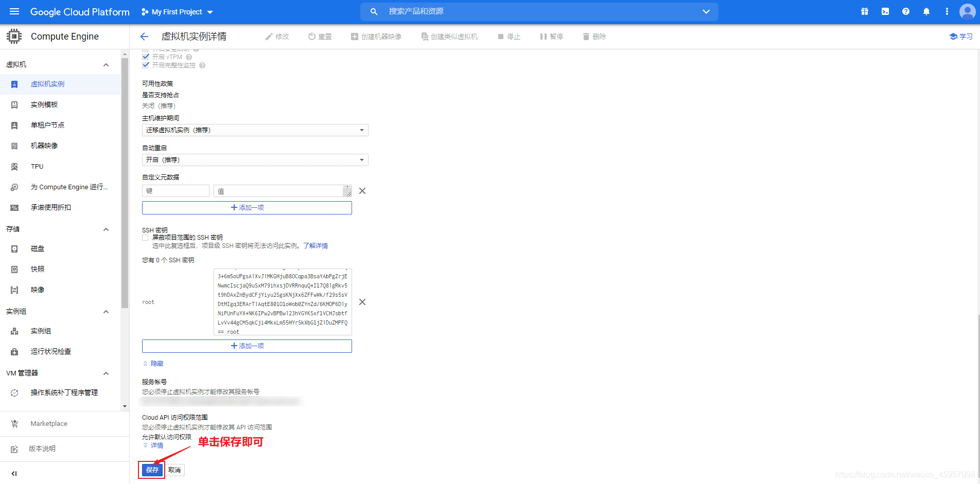Open the main navigation hamburger menu
This screenshot has height=484, width=980.
14,11
